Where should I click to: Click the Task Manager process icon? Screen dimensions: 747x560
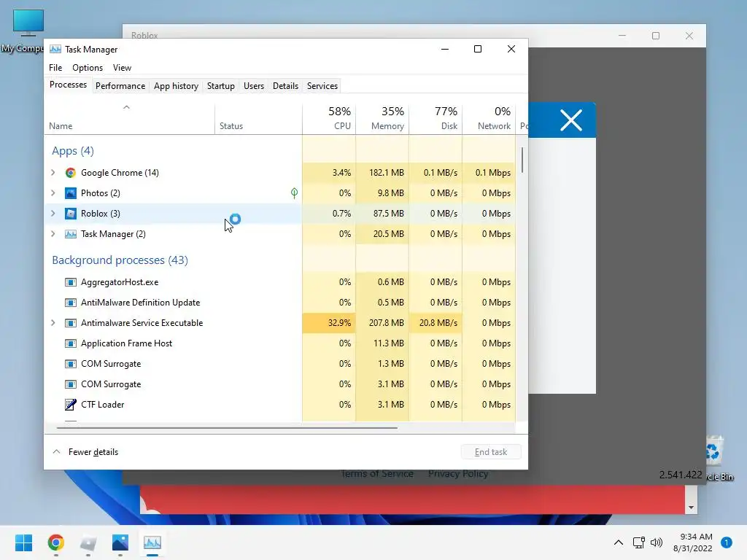point(71,234)
